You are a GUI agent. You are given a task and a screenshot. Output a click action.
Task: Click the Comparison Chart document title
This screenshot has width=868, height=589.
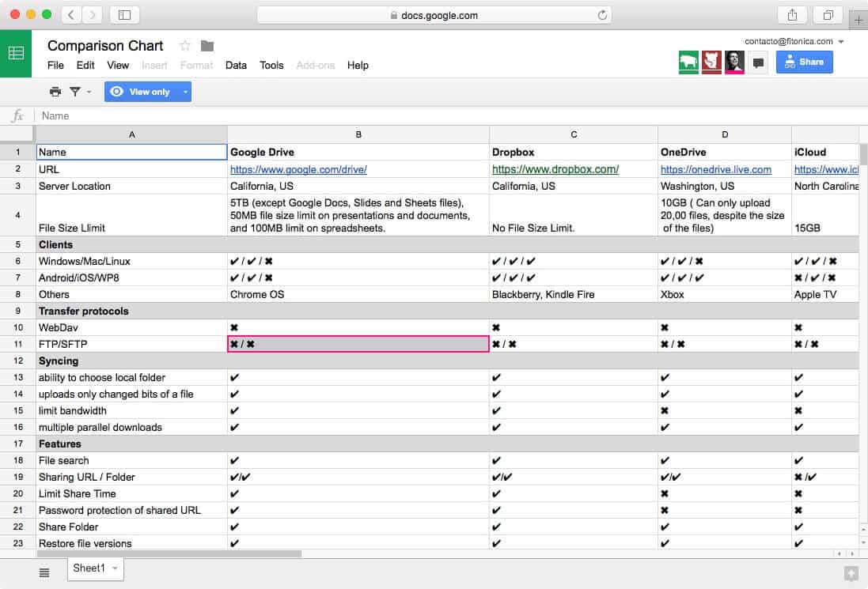point(105,45)
